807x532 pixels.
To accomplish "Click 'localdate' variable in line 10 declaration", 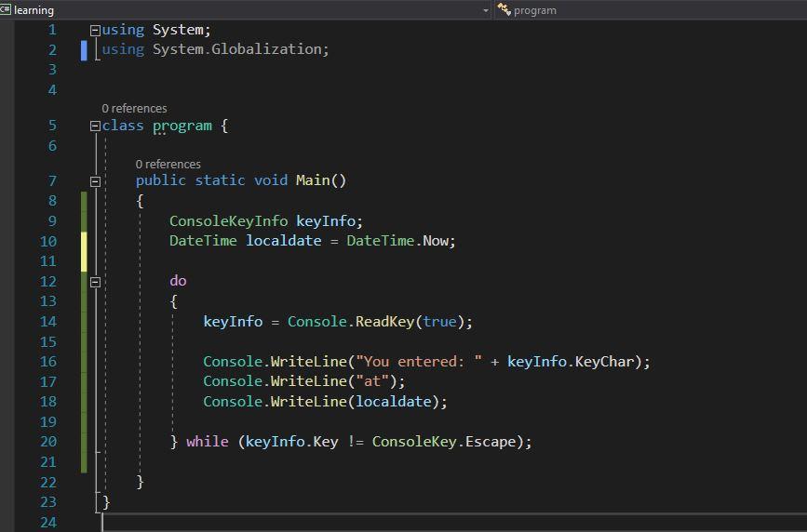I will pos(284,241).
